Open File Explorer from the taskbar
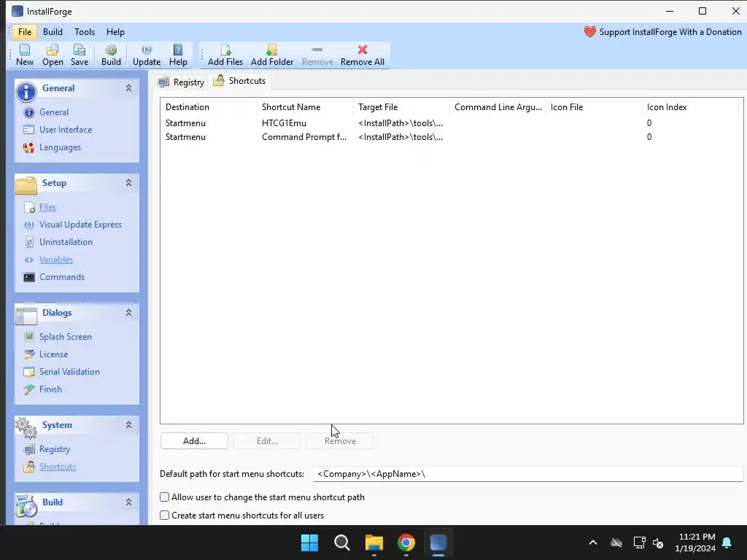 pyautogui.click(x=374, y=542)
